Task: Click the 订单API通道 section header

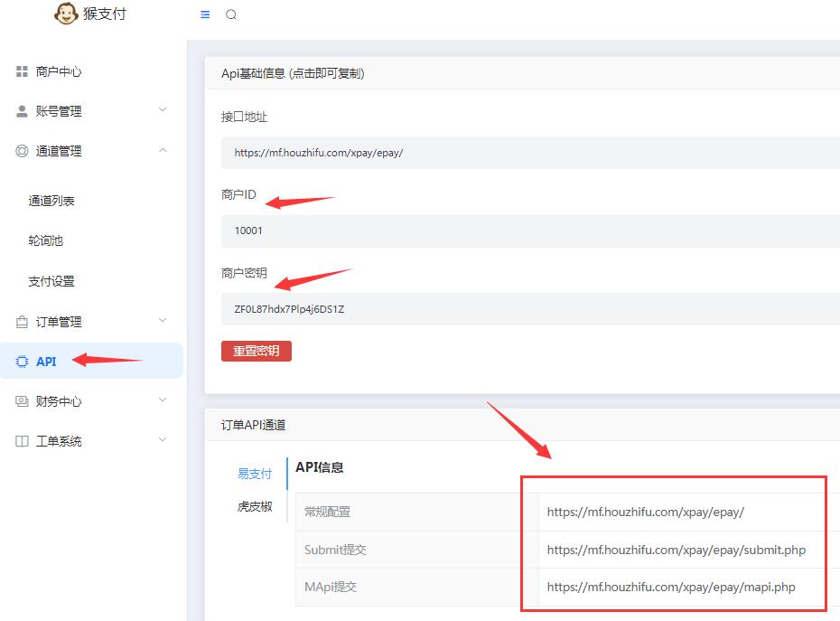Action: (254, 425)
